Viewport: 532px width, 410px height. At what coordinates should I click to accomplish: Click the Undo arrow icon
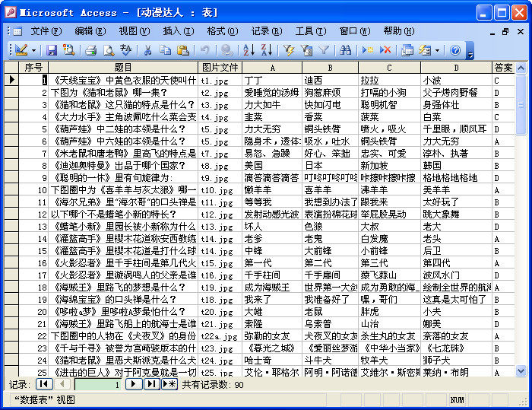205,50
